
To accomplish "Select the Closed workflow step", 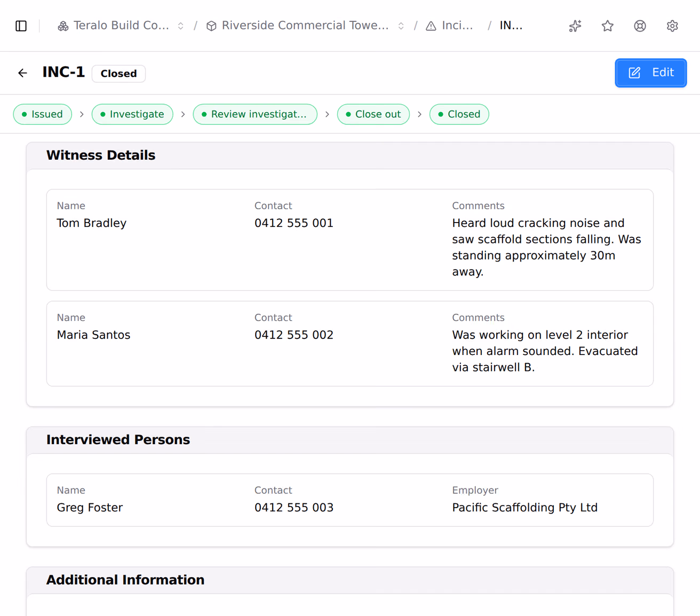I will click(459, 114).
